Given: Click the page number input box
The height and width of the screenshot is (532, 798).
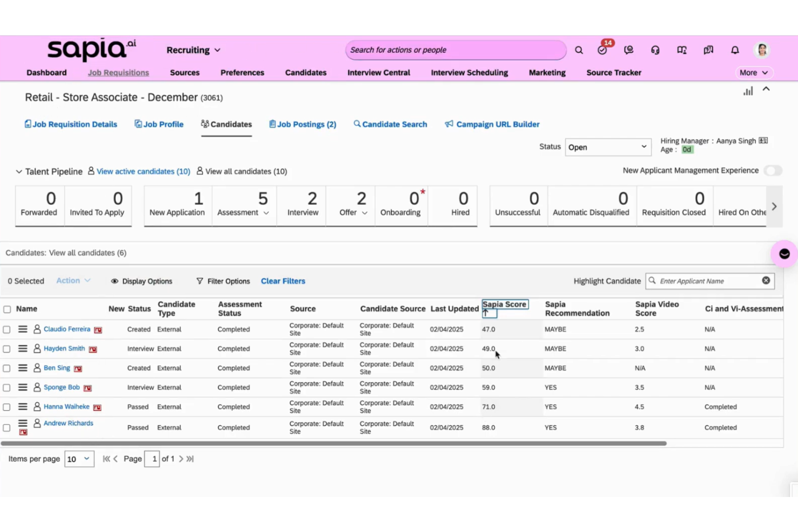Looking at the screenshot, I should pyautogui.click(x=152, y=459).
